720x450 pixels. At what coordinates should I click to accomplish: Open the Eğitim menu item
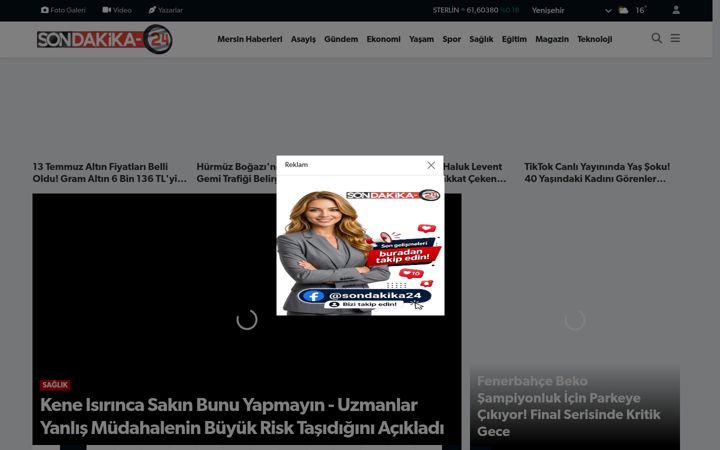[x=514, y=39]
